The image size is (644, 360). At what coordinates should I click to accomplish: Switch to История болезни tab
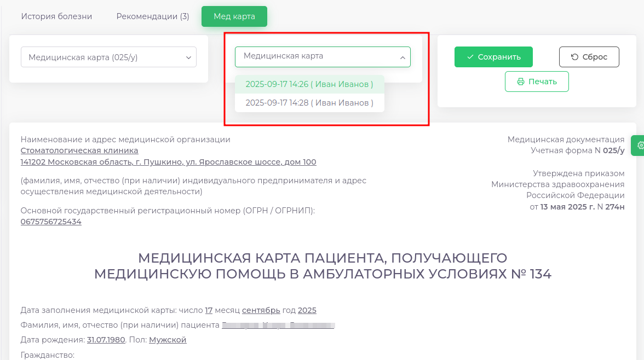pyautogui.click(x=56, y=16)
